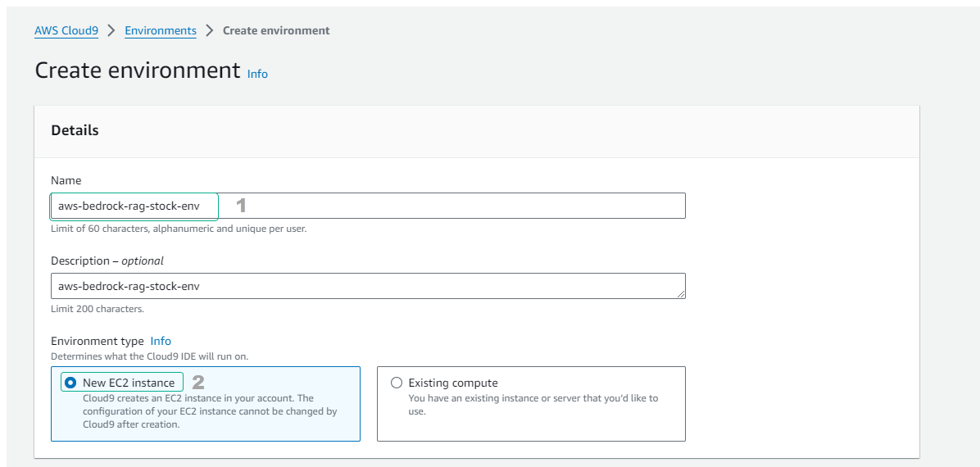Click the gray number 1 annotation marker
This screenshot has height=467, width=980.
click(241, 206)
